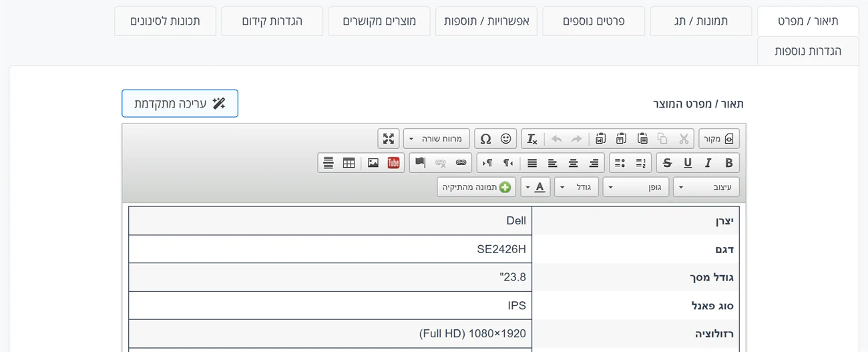
Task: Open the גודל font size dropdown
Action: [x=577, y=187]
